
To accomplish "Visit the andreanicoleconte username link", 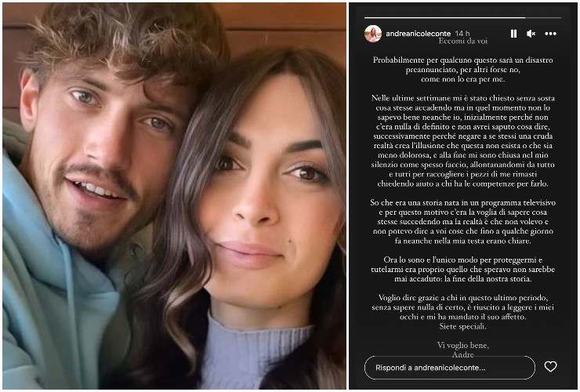I will coord(418,34).
